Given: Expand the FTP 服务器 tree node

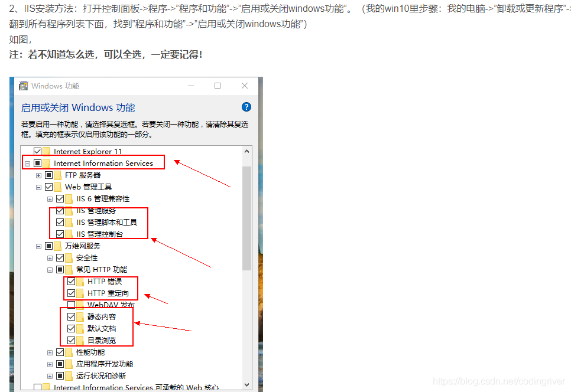Looking at the screenshot, I should pyautogui.click(x=39, y=175).
